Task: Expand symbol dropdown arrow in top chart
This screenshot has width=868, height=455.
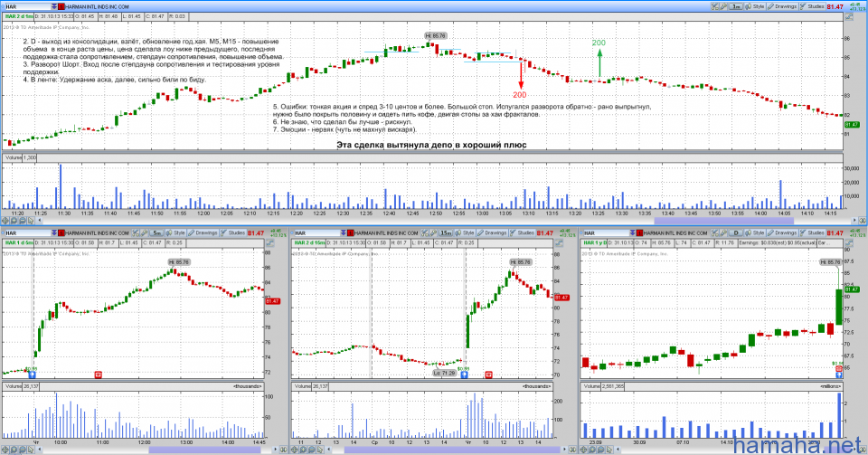Action: [x=54, y=6]
